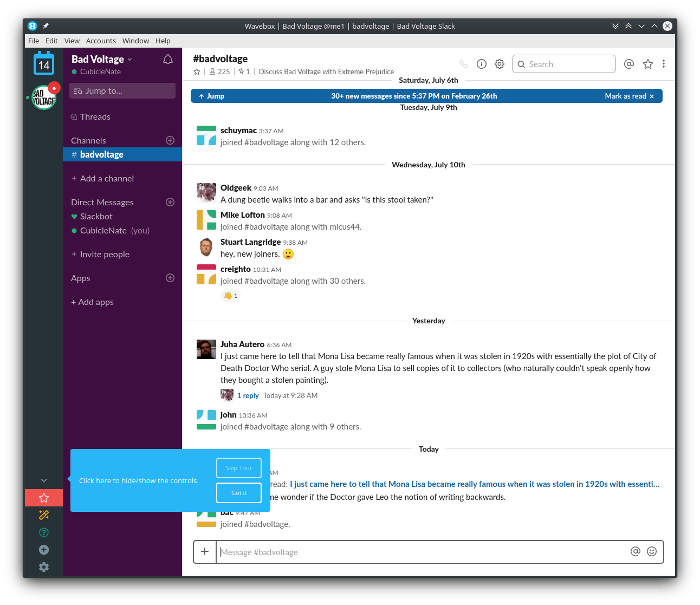Image resolution: width=700 pixels, height=605 pixels.
Task: Open Wavebox help question mark icon
Action: click(44, 532)
